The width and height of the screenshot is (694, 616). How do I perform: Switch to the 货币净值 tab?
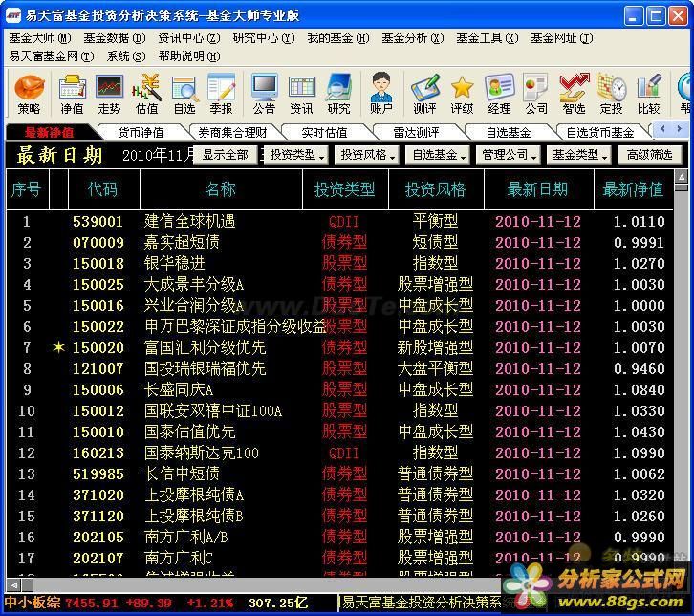point(141,132)
